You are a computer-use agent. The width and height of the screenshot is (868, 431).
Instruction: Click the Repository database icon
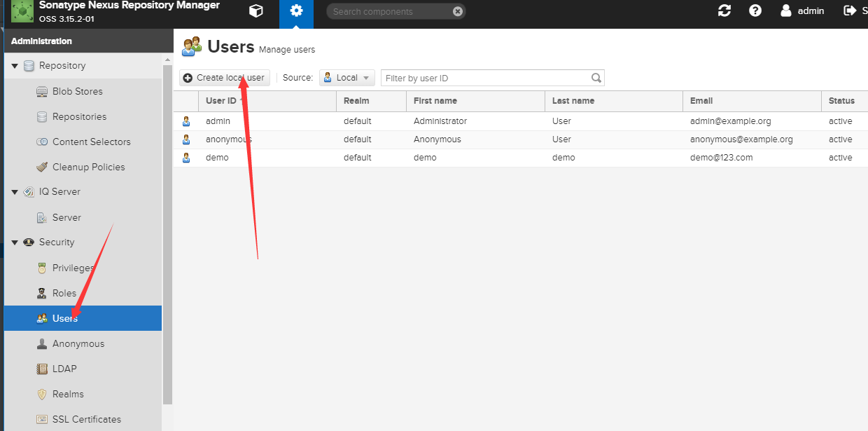point(29,66)
